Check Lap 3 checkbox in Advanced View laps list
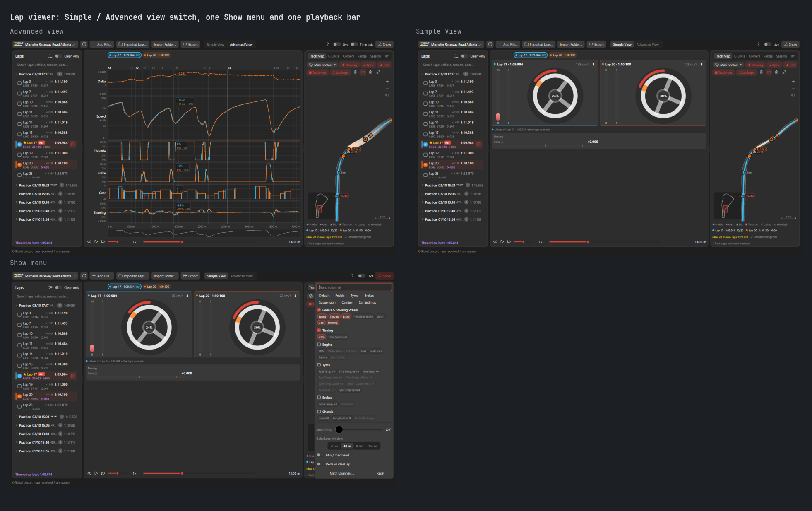The height and width of the screenshot is (511, 812). [x=19, y=83]
